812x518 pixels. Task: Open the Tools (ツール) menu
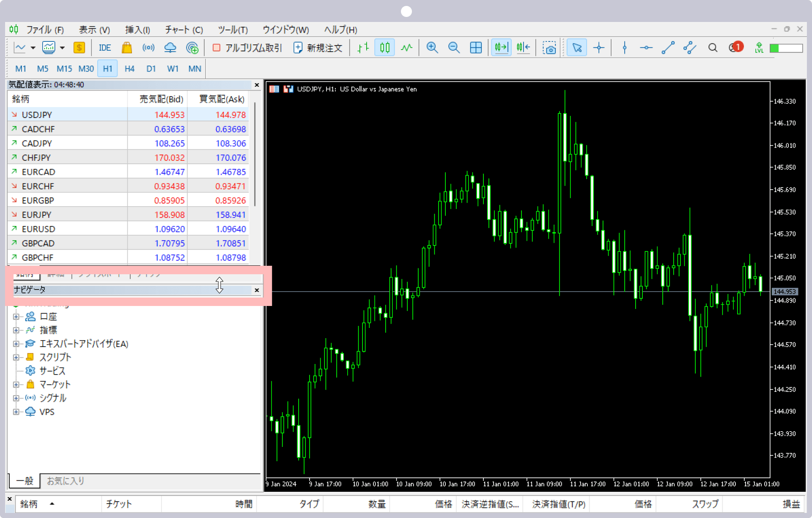(x=233, y=30)
